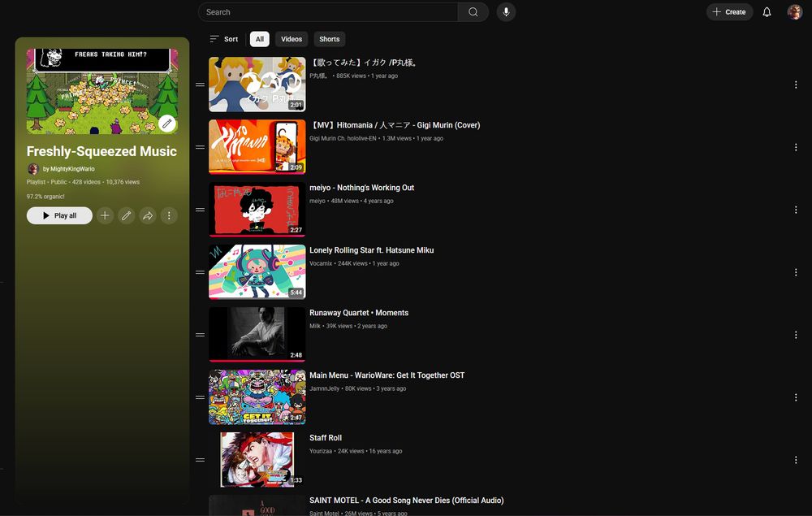Open MightyKingWario channel link
Image resolution: width=812 pixels, height=516 pixels.
click(x=72, y=169)
